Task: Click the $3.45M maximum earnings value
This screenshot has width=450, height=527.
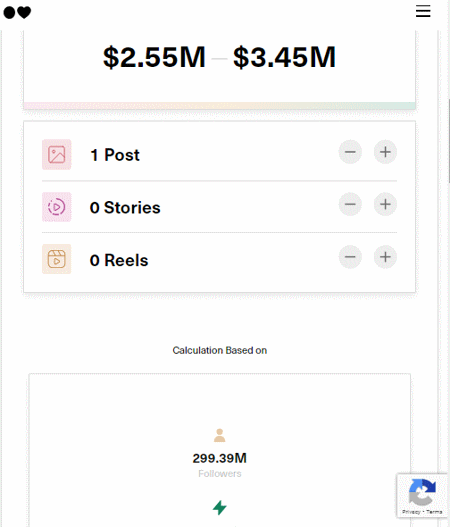Action: coord(284,57)
